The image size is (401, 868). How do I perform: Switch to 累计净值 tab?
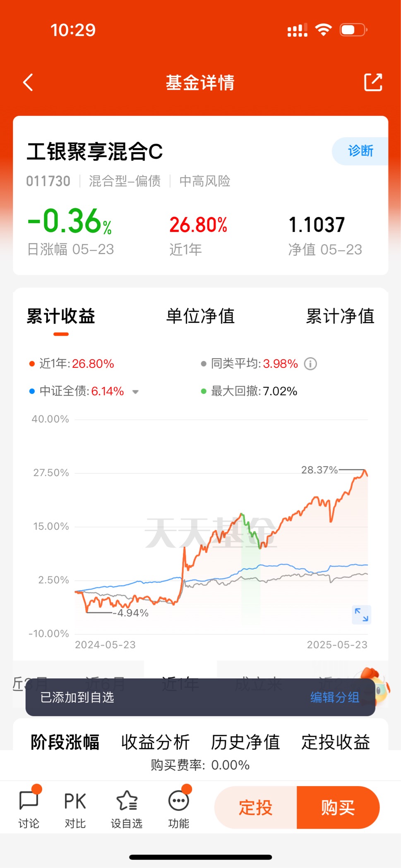click(x=340, y=316)
